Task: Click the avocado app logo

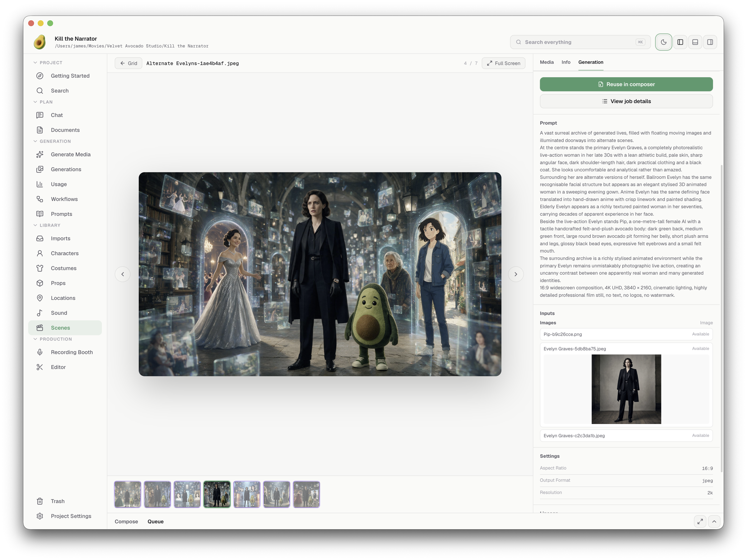Action: tap(40, 42)
